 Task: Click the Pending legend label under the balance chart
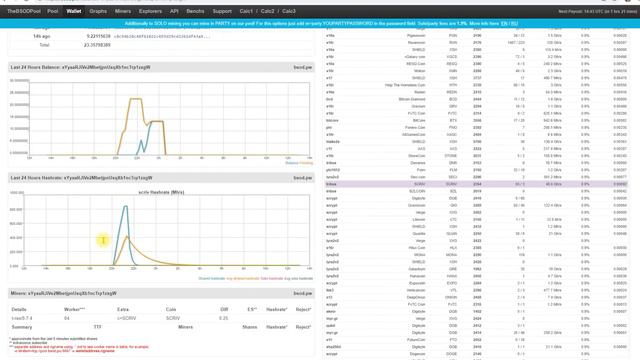[306, 163]
